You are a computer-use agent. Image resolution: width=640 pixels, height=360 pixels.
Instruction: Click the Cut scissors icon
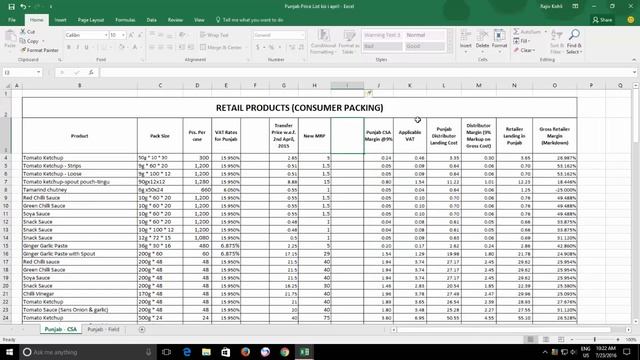click(x=23, y=31)
